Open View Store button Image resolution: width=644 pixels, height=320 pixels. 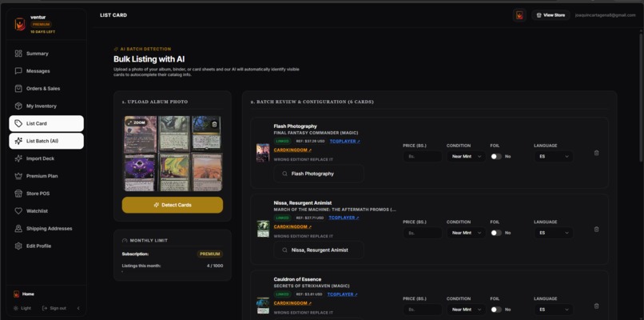point(551,15)
